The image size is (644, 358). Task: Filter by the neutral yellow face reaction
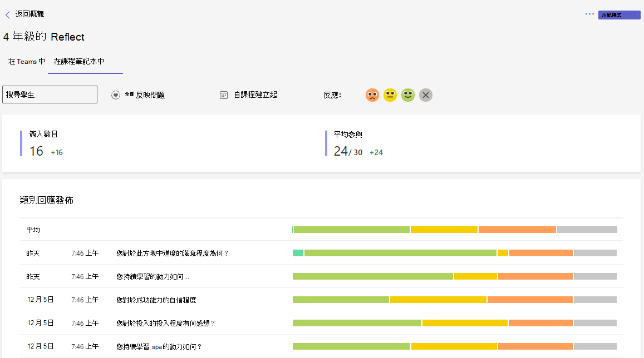tap(390, 95)
